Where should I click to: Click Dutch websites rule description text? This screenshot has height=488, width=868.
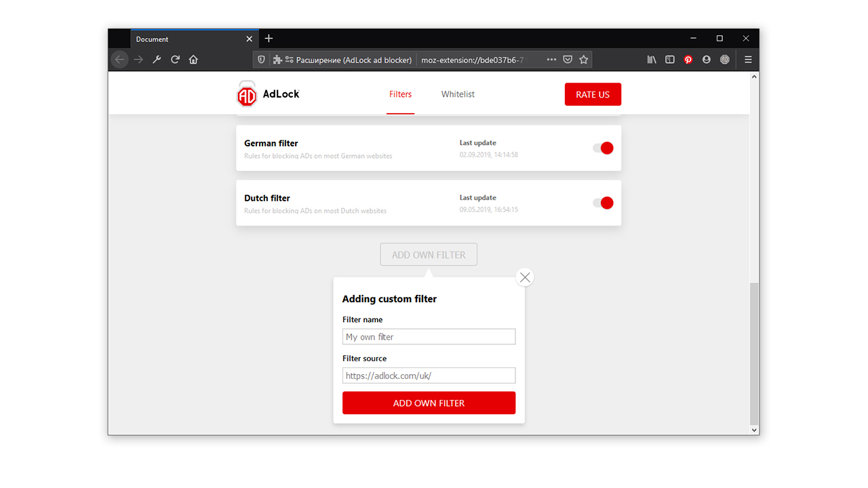pyautogui.click(x=315, y=211)
